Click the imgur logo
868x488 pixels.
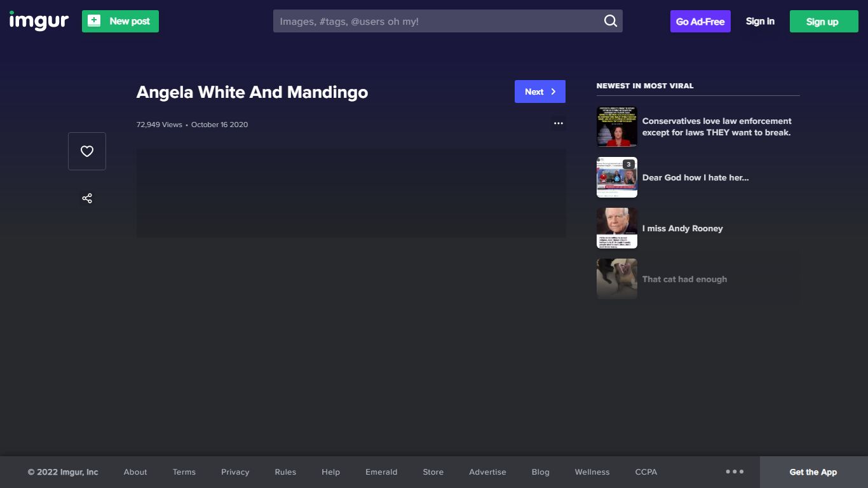coord(39,21)
